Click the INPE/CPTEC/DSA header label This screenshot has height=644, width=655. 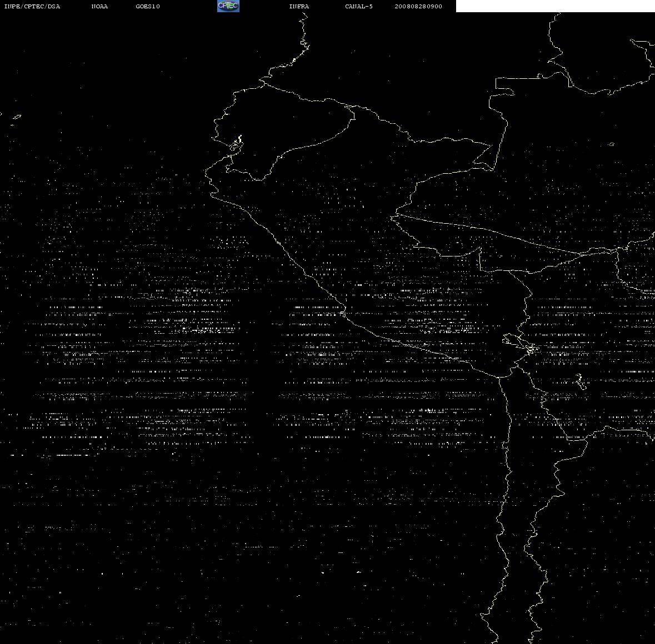point(32,6)
